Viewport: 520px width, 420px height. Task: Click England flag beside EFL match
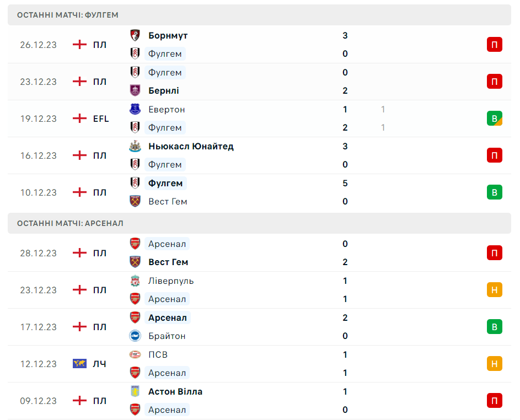point(80,119)
